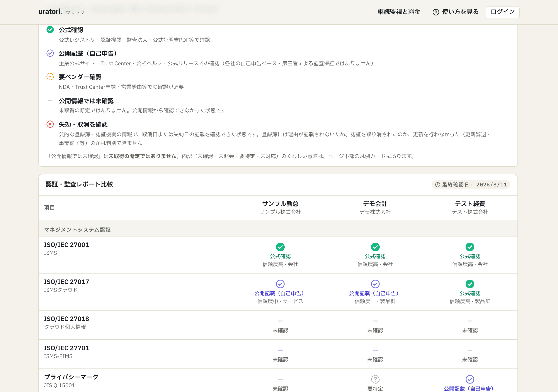Click 信頼度高 · 製品群 in 27017 row
Screen dimensions: 558x392
tap(470, 301)
